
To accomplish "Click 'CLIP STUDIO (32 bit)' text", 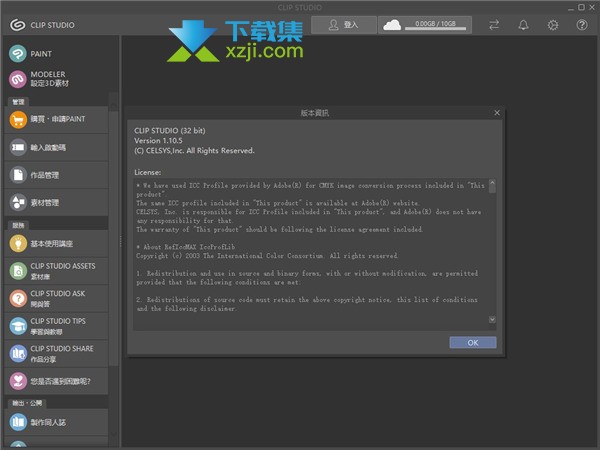I will click(170, 130).
